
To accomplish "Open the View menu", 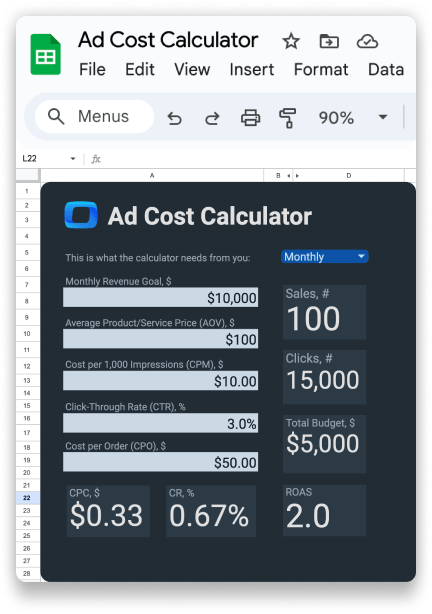I will [x=192, y=70].
